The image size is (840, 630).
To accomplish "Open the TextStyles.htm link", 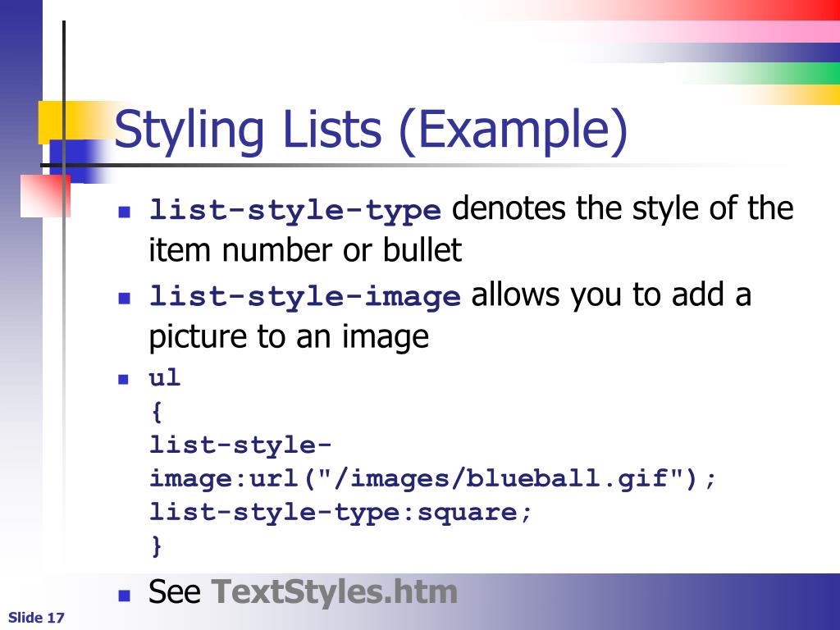I will coord(335,592).
